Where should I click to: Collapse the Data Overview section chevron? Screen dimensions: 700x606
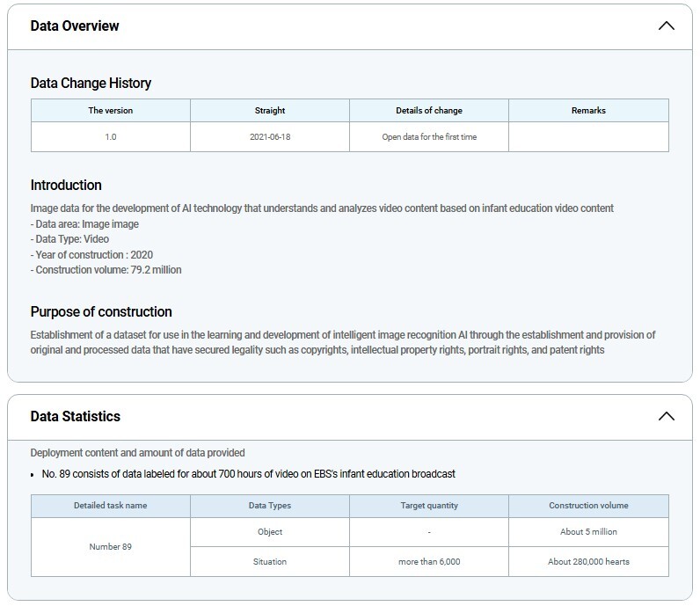(666, 26)
